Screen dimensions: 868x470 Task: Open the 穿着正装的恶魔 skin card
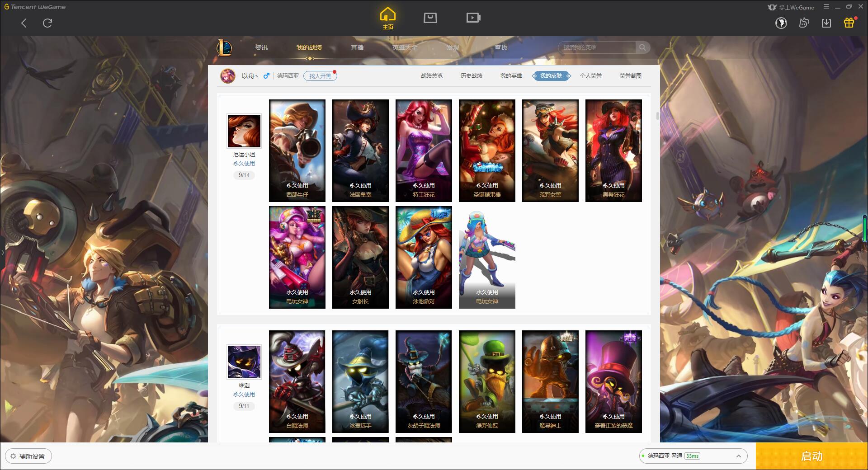coord(613,381)
